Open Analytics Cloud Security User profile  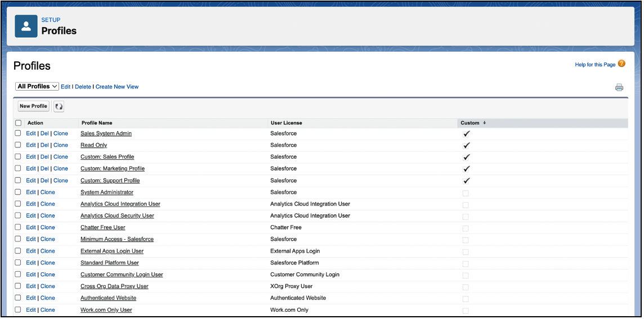[118, 215]
